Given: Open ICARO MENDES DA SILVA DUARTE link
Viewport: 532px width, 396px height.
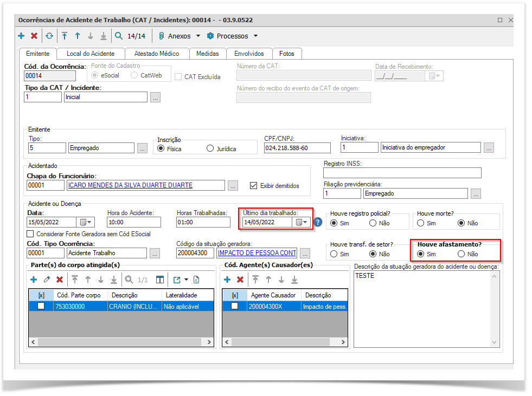Looking at the screenshot, I should 131,185.
